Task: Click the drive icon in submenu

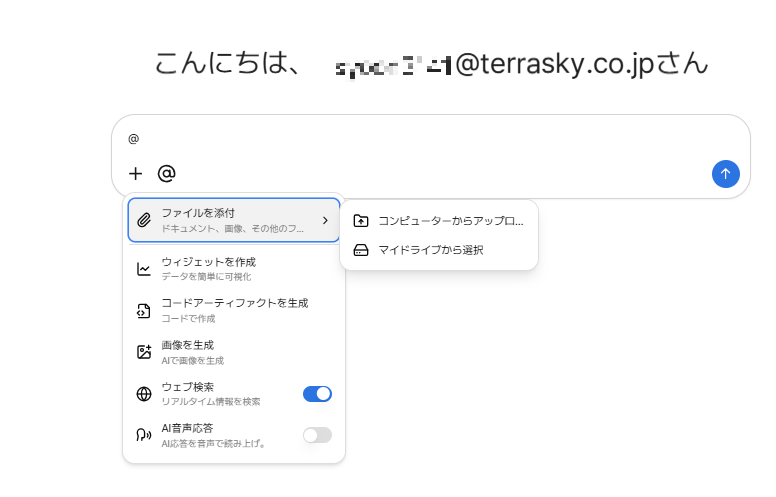Action: (361, 250)
